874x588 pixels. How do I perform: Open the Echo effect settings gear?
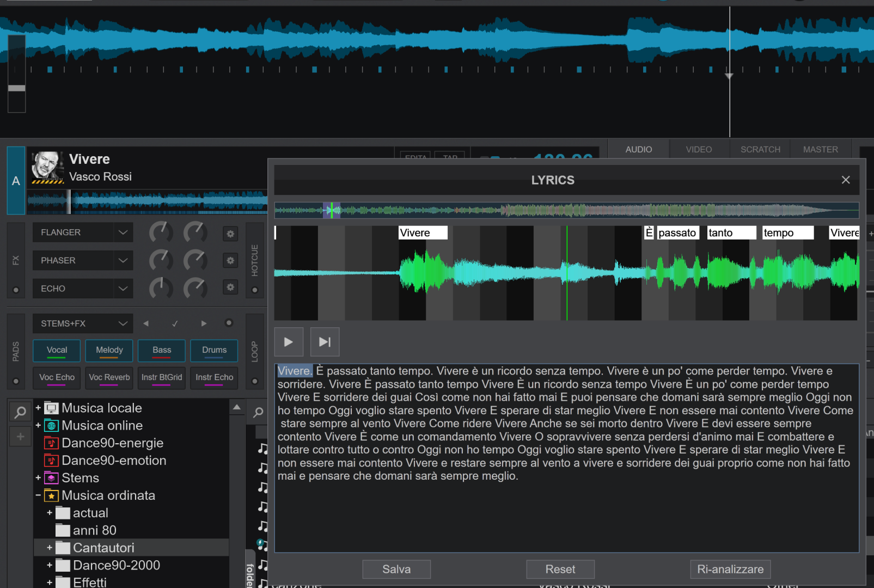coord(230,287)
